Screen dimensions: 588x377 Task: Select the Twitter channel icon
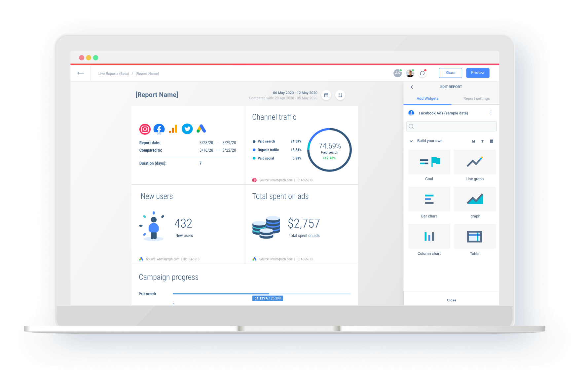click(x=187, y=129)
